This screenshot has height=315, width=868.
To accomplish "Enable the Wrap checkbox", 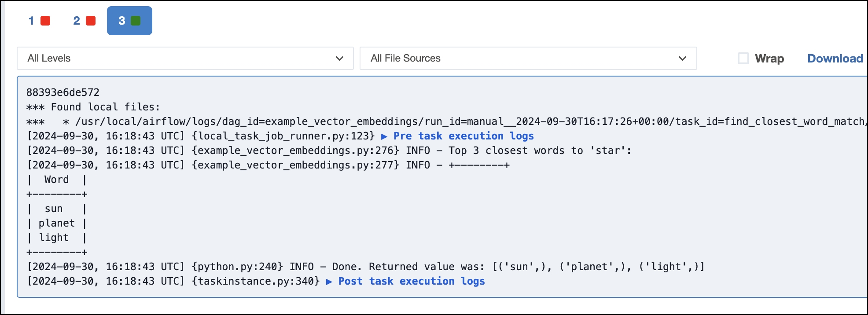I will coord(743,59).
